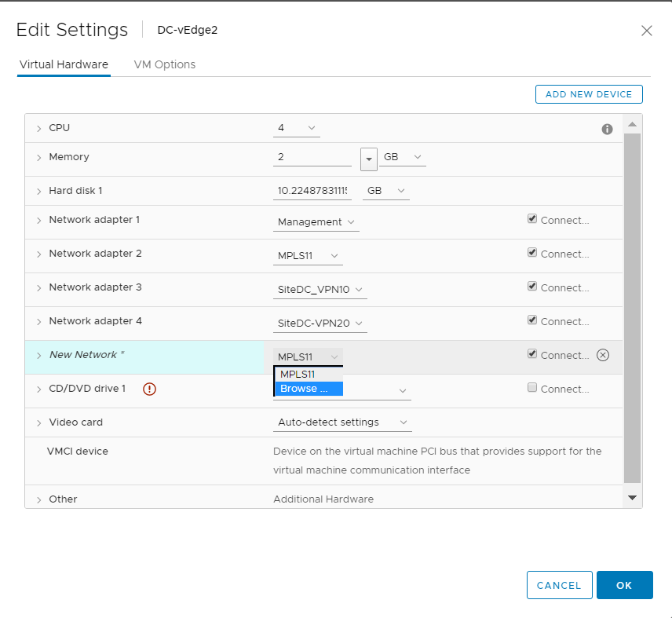The image size is (672, 618).
Task: Enable Connect for CD/DVD drive 1
Action: (x=532, y=389)
